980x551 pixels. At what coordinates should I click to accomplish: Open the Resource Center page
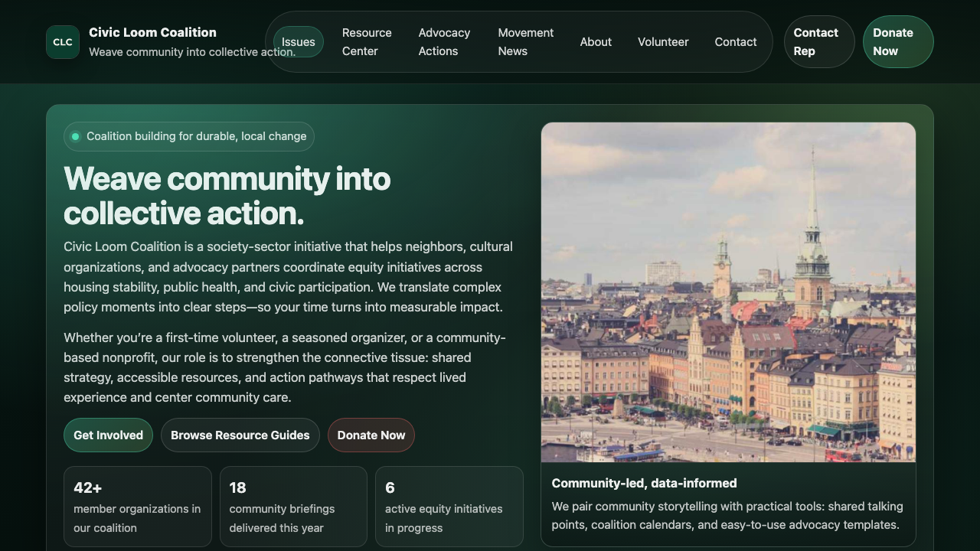[x=367, y=42]
